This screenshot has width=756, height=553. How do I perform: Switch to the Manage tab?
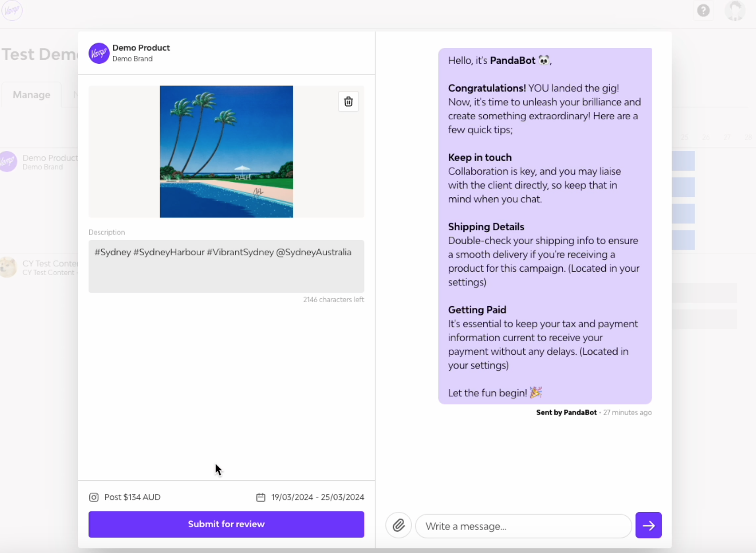(31, 95)
